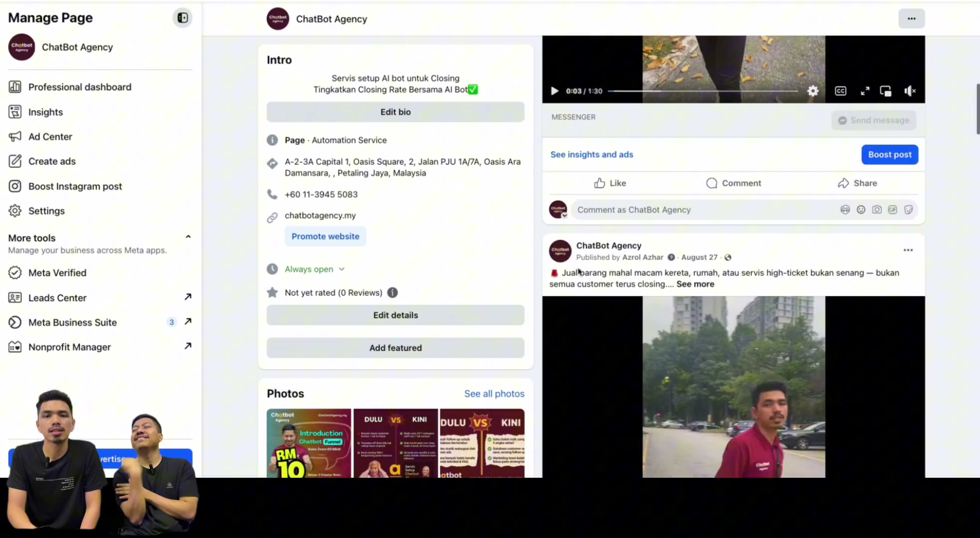Click Comment action on post
980x538 pixels.
[734, 183]
